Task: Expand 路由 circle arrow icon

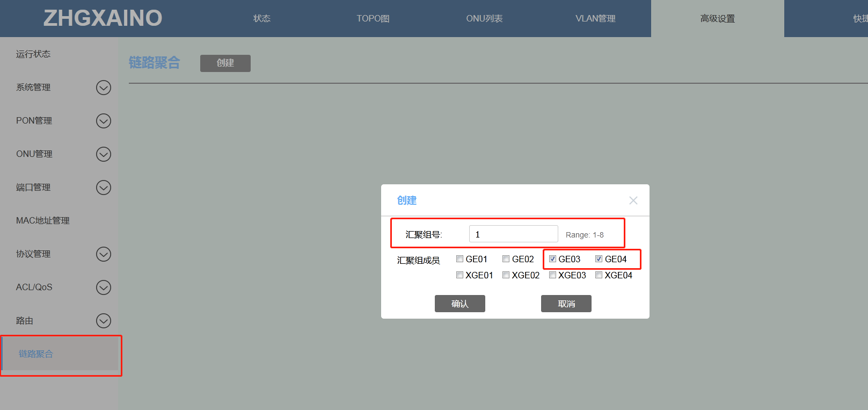Action: tap(104, 321)
